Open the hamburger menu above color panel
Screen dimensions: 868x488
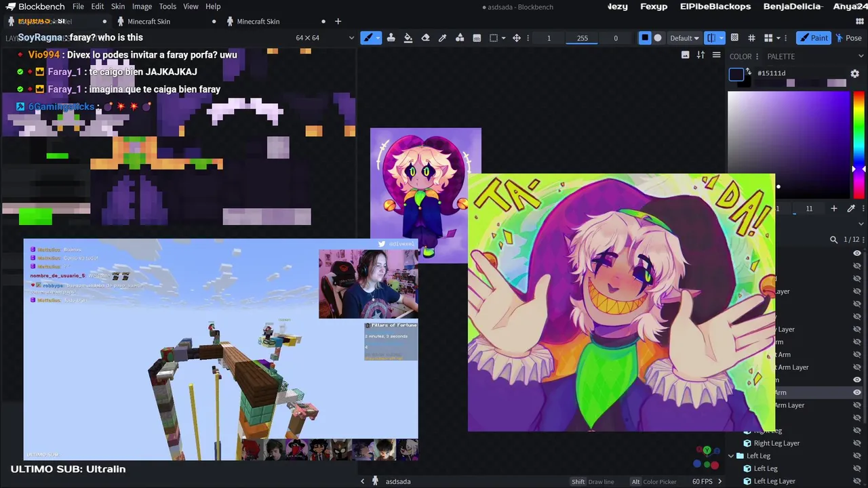pos(716,55)
